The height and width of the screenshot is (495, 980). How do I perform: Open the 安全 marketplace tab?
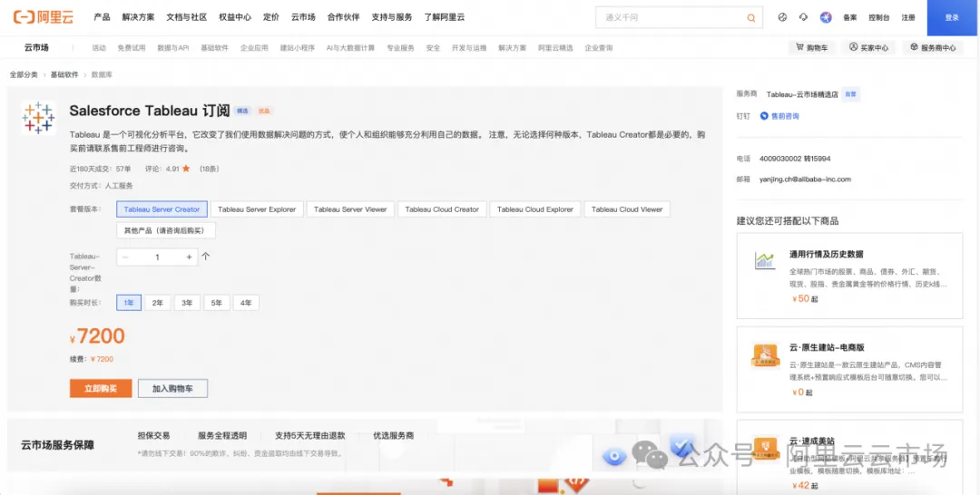[x=433, y=47]
